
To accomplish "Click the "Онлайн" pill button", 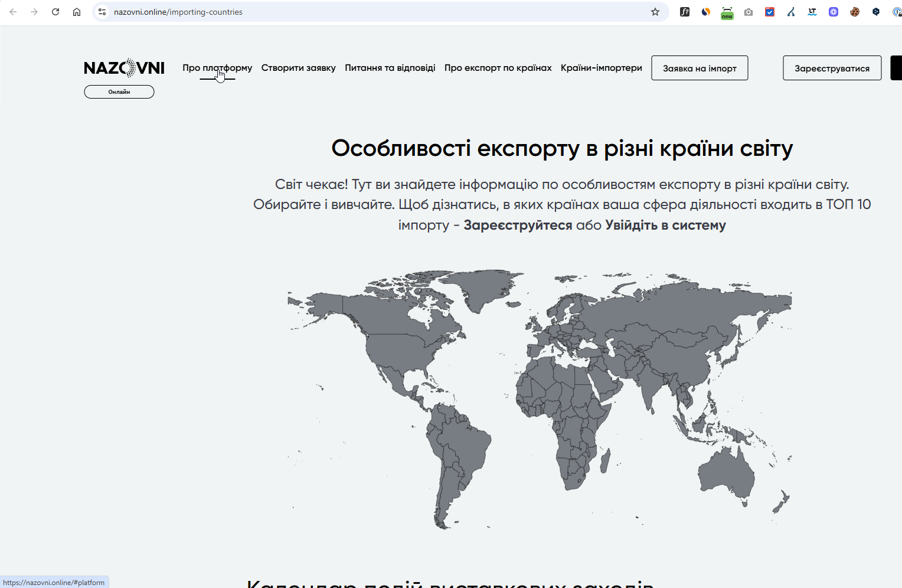I will [119, 92].
